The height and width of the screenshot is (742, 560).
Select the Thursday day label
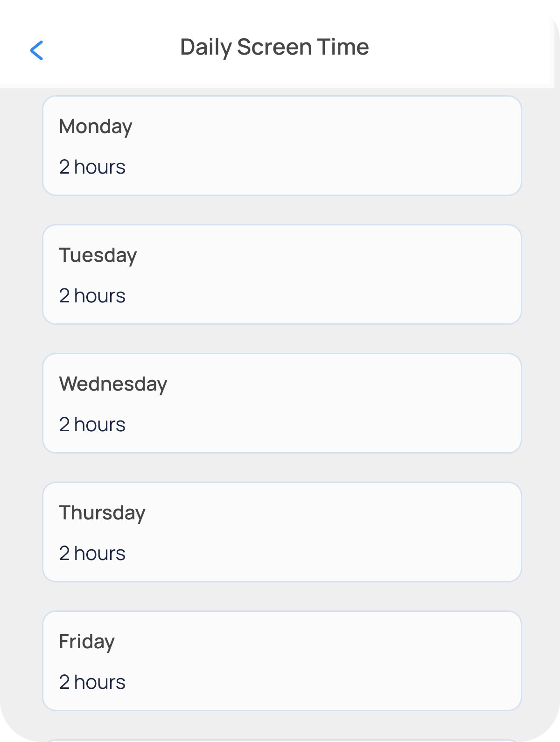[102, 513]
